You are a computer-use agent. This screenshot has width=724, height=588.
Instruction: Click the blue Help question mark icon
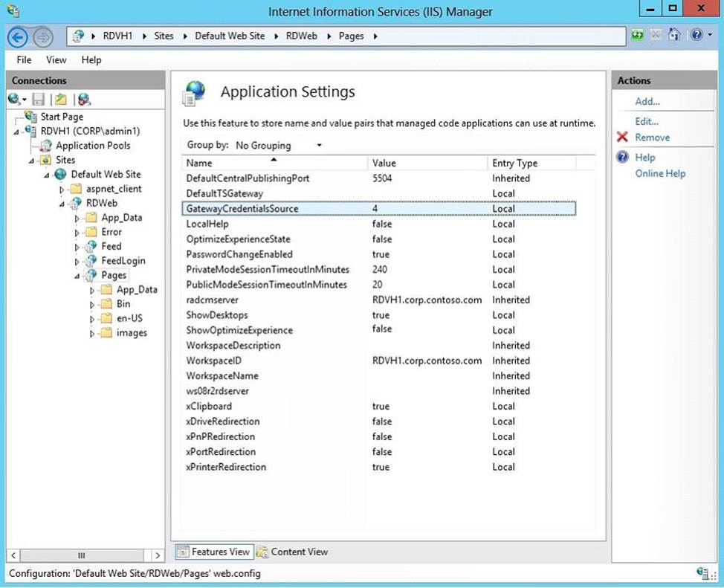point(622,158)
